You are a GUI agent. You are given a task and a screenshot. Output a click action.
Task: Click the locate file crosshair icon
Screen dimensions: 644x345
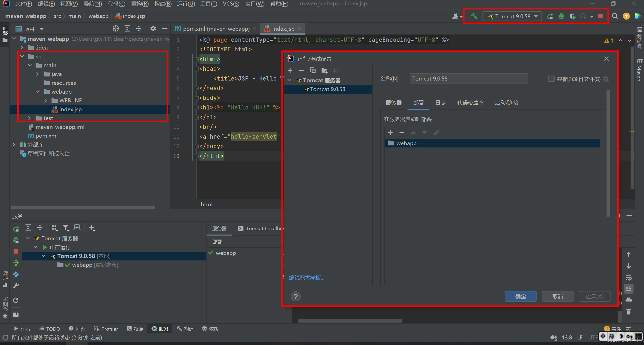(x=115, y=29)
